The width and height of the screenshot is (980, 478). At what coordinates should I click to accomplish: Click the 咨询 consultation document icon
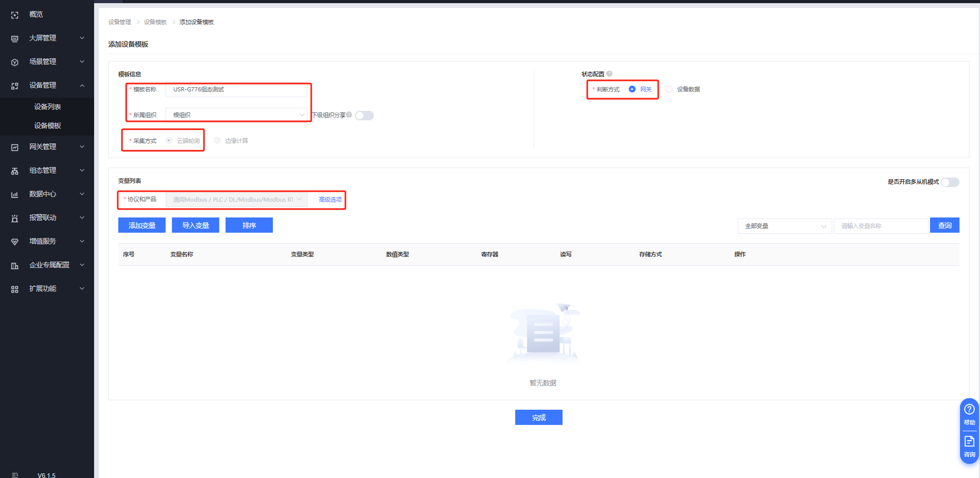point(969,442)
